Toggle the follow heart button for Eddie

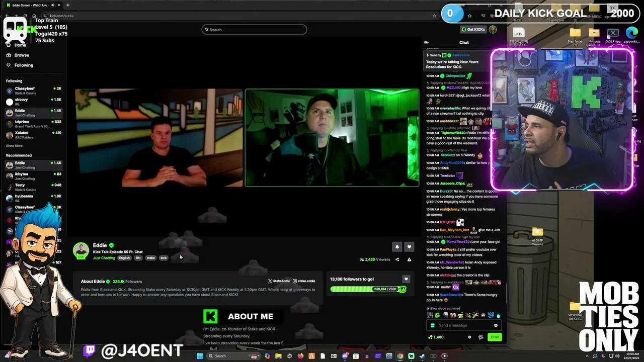coord(409,247)
